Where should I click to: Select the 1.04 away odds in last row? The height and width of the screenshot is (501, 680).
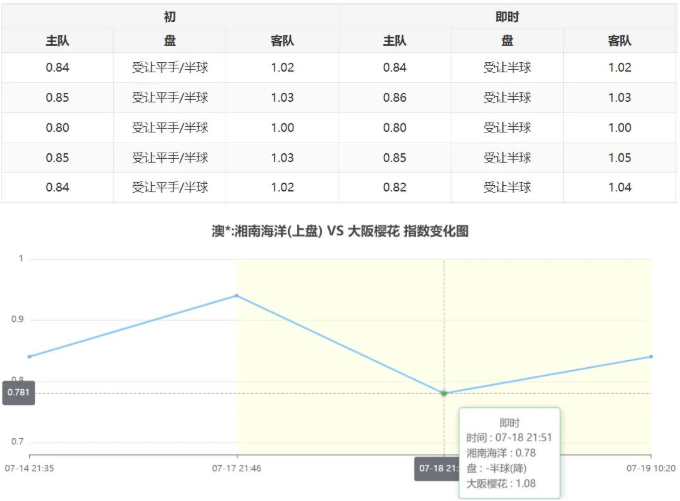[x=619, y=188]
